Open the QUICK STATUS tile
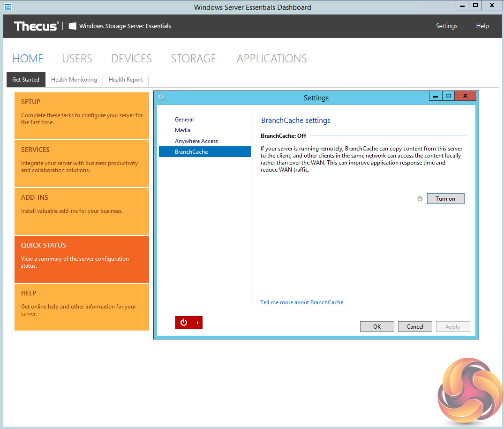 (x=82, y=259)
